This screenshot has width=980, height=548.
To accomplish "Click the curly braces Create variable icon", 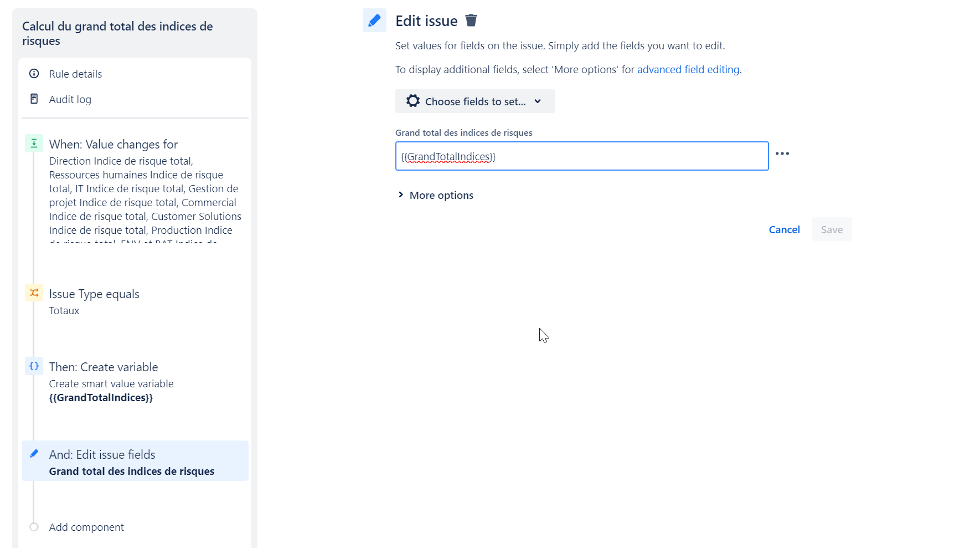I will (x=34, y=366).
